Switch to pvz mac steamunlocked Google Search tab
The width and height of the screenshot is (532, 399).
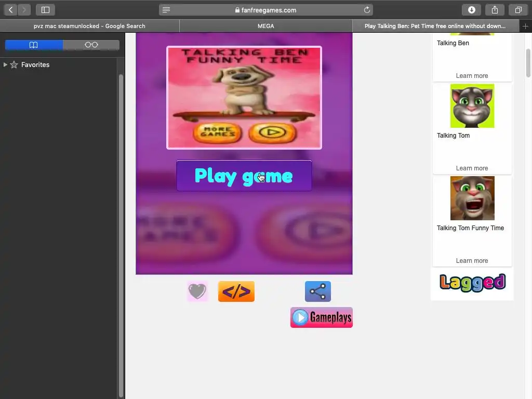click(89, 26)
